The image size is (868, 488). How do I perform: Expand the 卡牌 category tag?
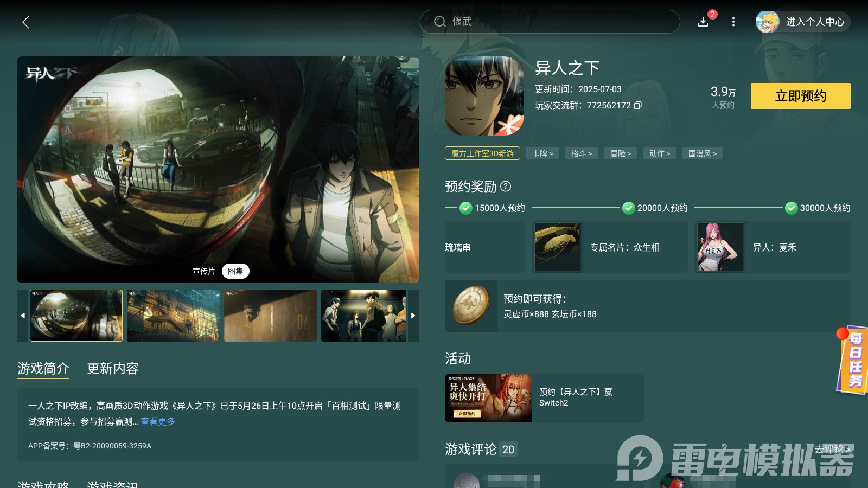point(542,153)
